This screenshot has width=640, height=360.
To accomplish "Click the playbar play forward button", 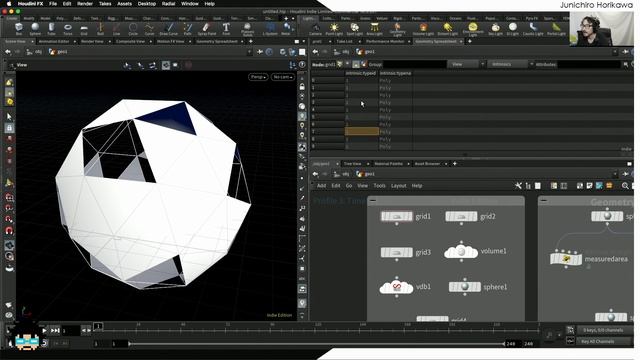I will coord(44,331).
